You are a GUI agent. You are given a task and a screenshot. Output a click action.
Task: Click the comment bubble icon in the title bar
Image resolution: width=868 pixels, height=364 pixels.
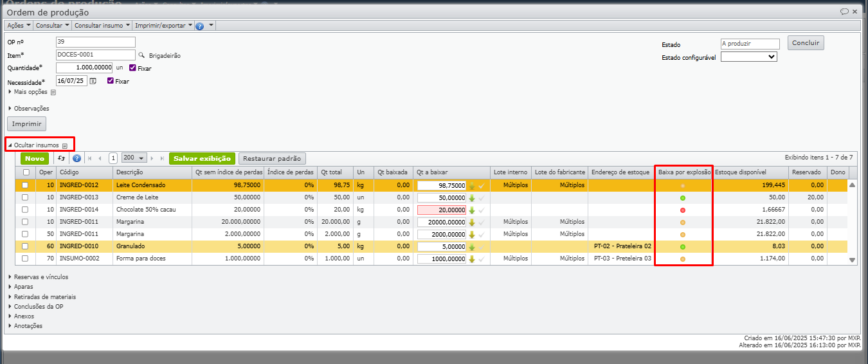click(x=844, y=12)
